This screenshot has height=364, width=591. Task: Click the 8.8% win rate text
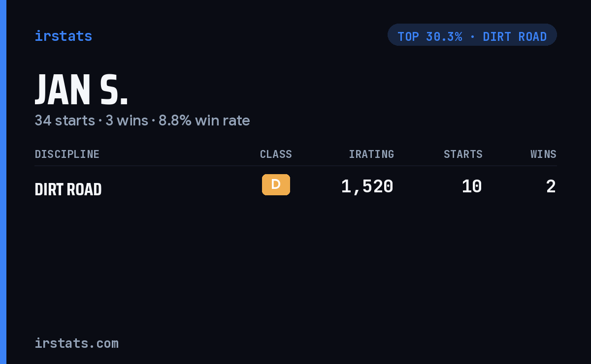(x=204, y=121)
